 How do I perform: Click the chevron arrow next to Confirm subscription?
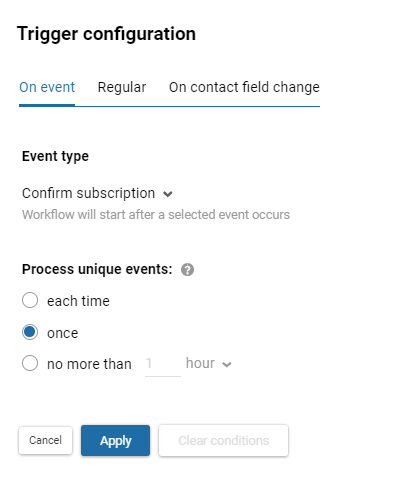pos(168,194)
